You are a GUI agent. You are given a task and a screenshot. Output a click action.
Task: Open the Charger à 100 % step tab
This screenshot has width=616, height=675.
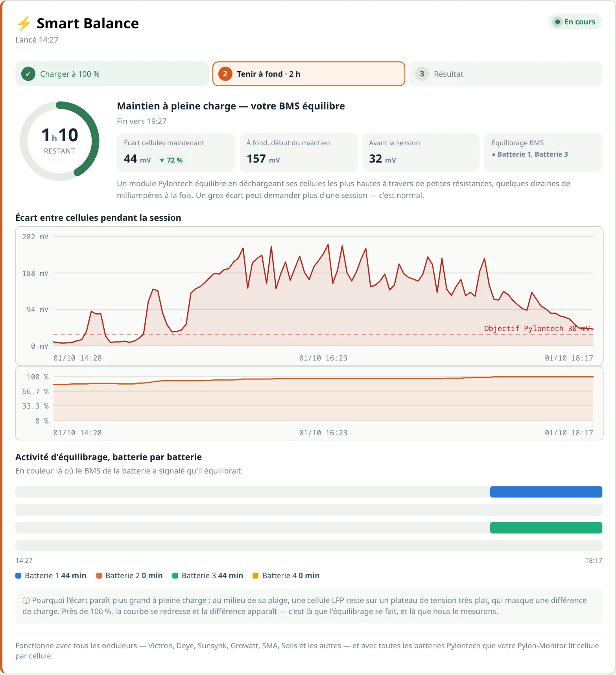[x=112, y=74]
